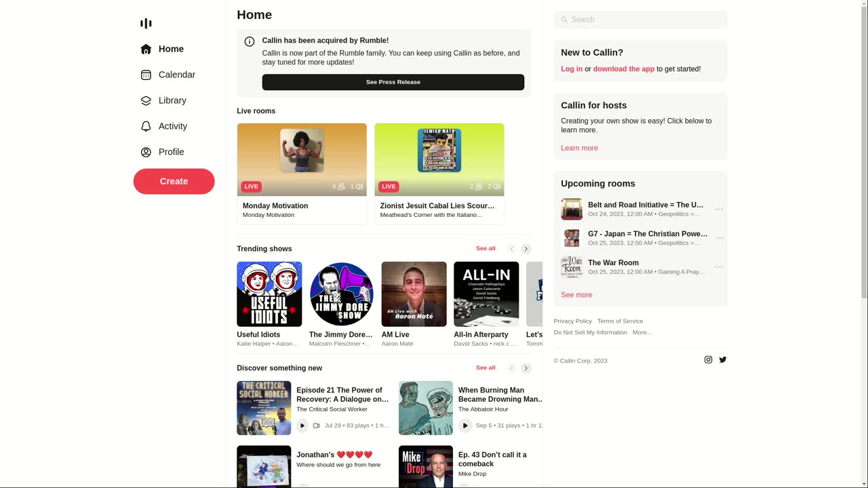Click the Callin logo icon

pyautogui.click(x=146, y=24)
